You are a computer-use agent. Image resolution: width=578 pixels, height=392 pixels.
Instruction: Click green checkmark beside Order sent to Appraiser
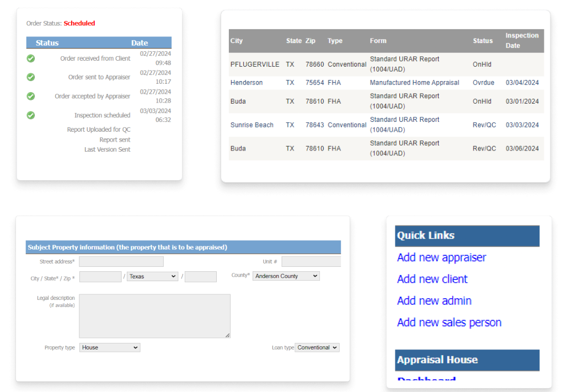point(31,77)
